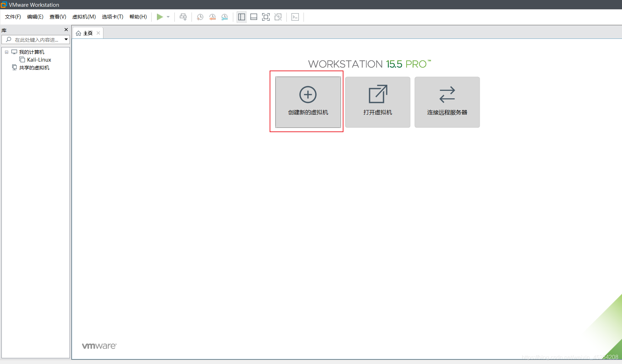Image resolution: width=622 pixels, height=364 pixels.
Task: Collapse the 我的计算机 tree node
Action: coord(6,52)
